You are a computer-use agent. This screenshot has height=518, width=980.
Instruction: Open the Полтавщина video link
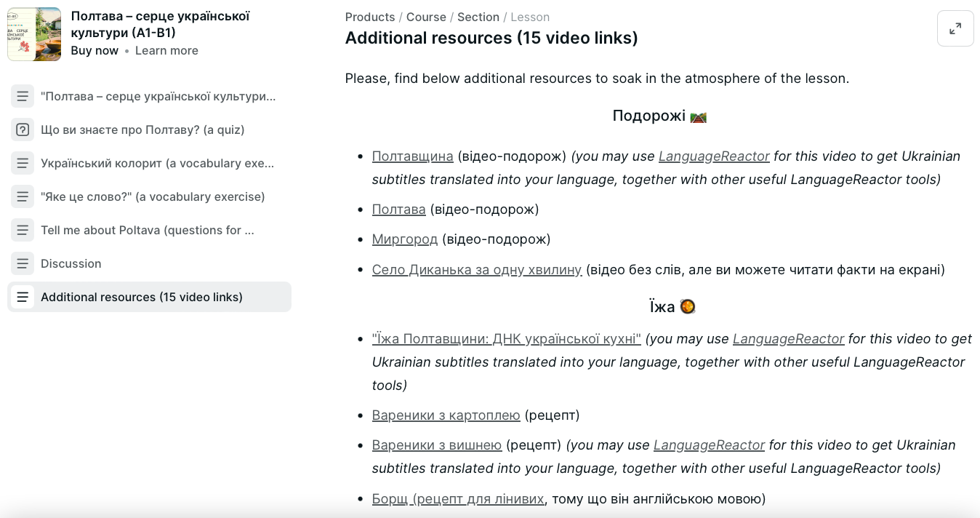[412, 156]
